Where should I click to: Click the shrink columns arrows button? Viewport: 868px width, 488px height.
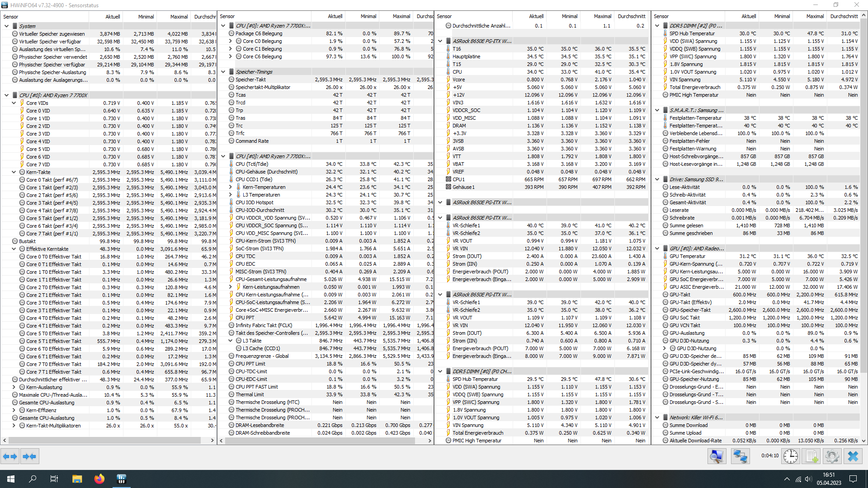pos(29,456)
